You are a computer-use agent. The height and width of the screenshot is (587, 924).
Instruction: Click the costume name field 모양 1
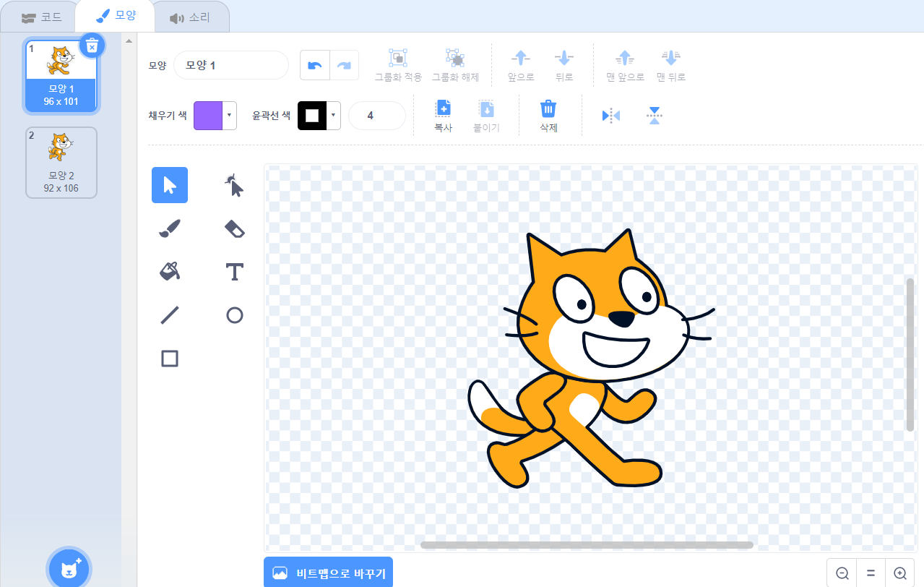(x=231, y=65)
